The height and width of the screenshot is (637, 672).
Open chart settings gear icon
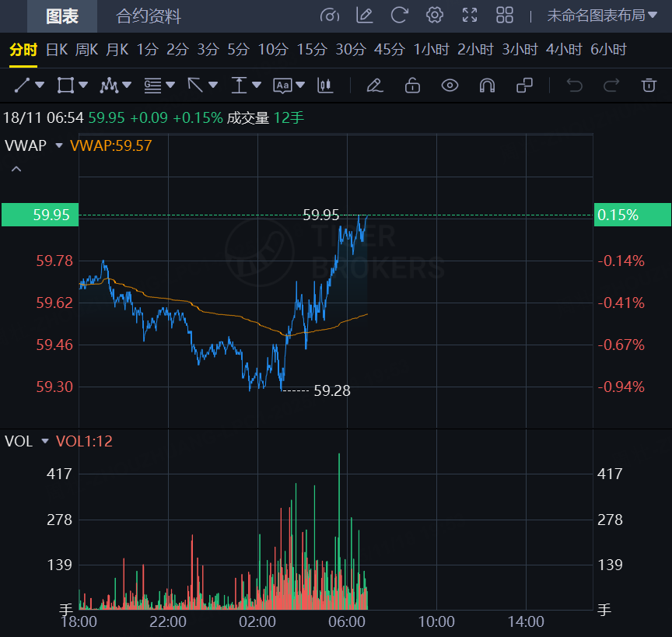(x=435, y=16)
